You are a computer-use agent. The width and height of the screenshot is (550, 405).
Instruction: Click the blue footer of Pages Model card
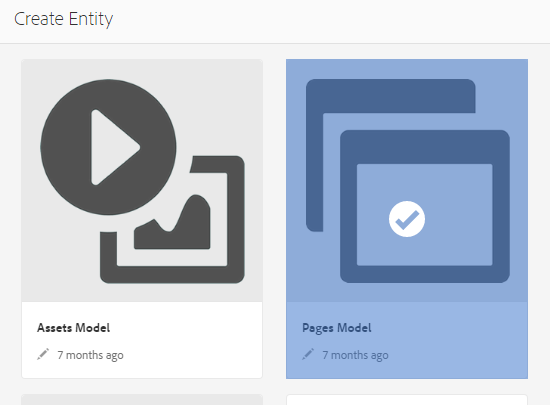click(x=407, y=340)
